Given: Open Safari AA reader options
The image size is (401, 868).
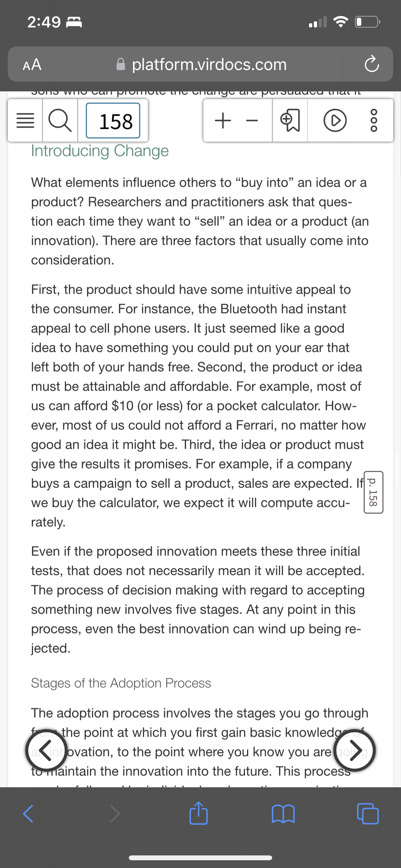Looking at the screenshot, I should (x=32, y=64).
